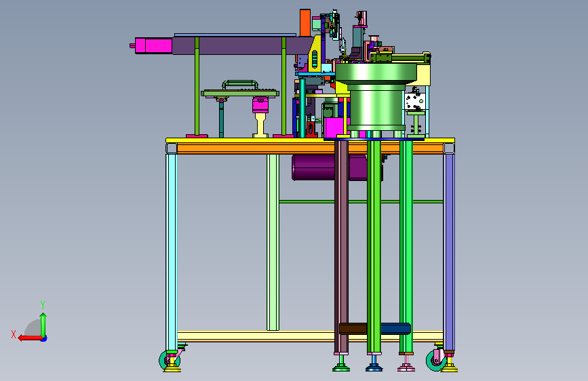Click the green Y axis arrow of the triad

[43, 325]
